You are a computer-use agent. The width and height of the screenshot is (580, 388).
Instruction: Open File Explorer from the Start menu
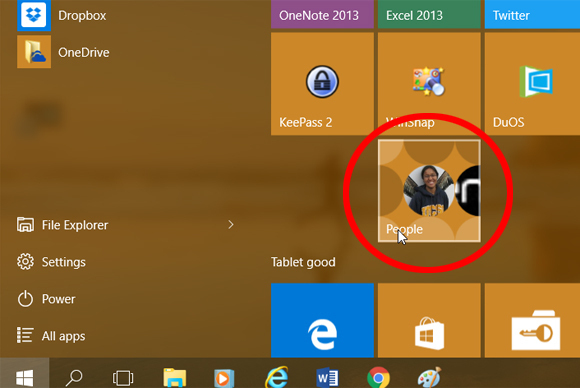pyautogui.click(x=63, y=225)
